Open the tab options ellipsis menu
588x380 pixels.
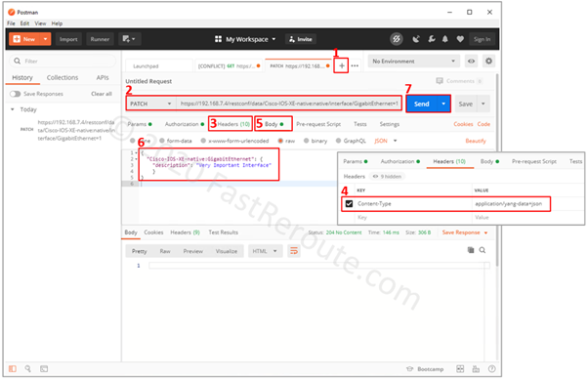point(355,66)
